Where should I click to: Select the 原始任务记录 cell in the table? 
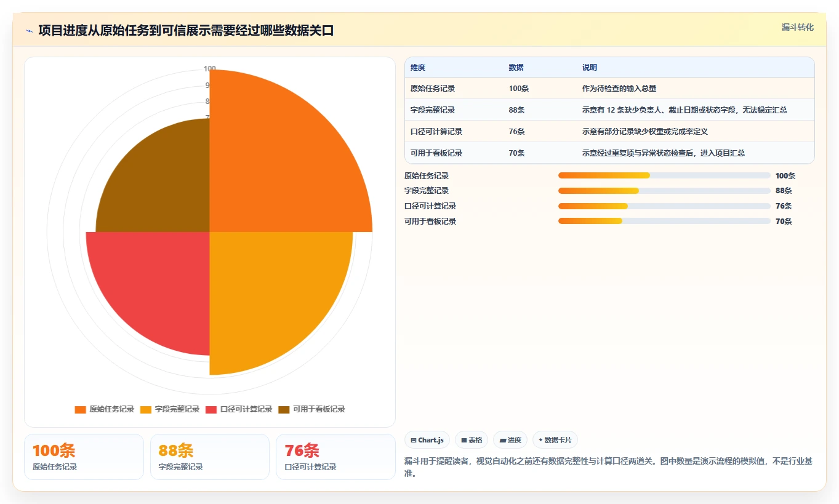click(x=433, y=89)
